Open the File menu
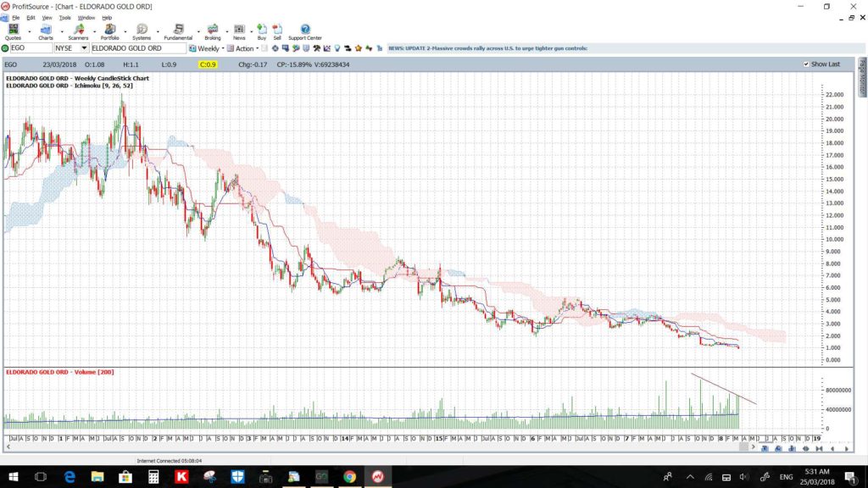This screenshot has height=488, width=868. (15, 18)
